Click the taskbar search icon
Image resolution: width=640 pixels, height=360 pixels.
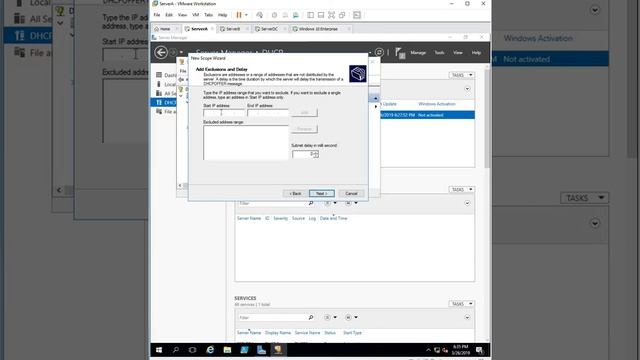[x=176, y=350]
